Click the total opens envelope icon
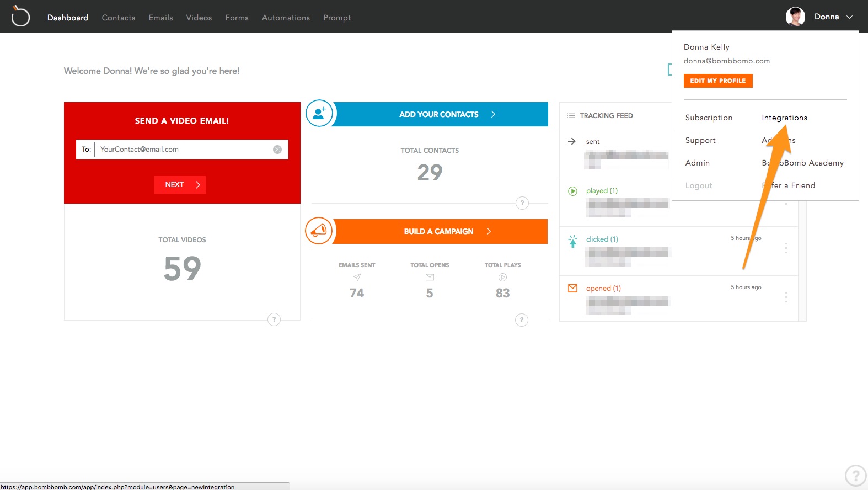Image resolution: width=868 pixels, height=490 pixels. [430, 278]
